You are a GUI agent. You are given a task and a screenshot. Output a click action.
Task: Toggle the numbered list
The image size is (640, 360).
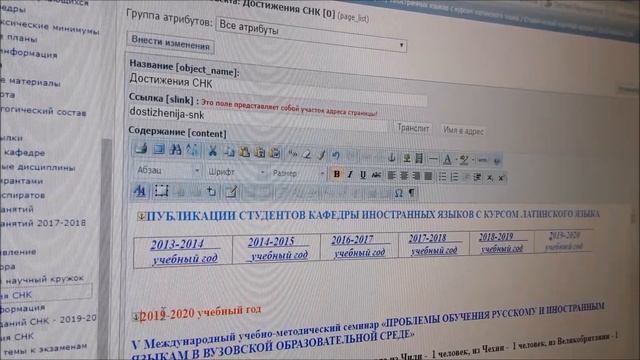(454, 177)
